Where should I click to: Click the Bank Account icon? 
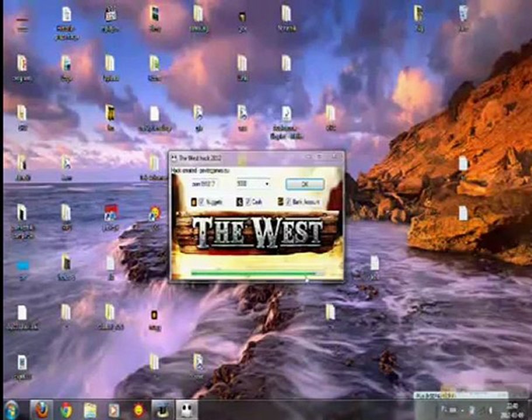[281, 202]
